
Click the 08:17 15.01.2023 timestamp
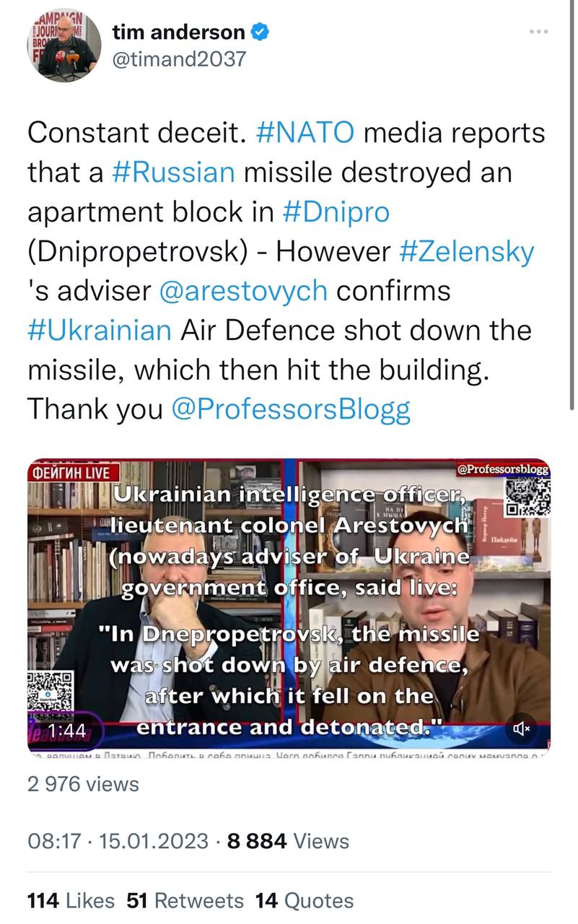tap(118, 841)
